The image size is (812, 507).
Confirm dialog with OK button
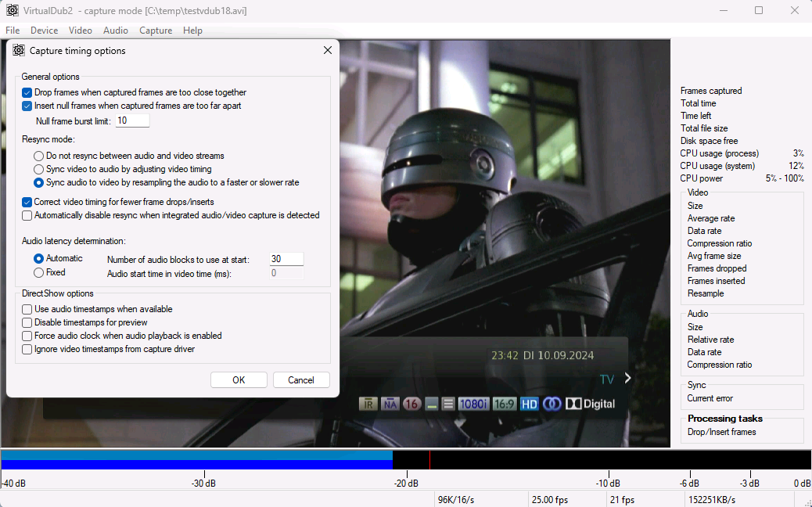(239, 380)
